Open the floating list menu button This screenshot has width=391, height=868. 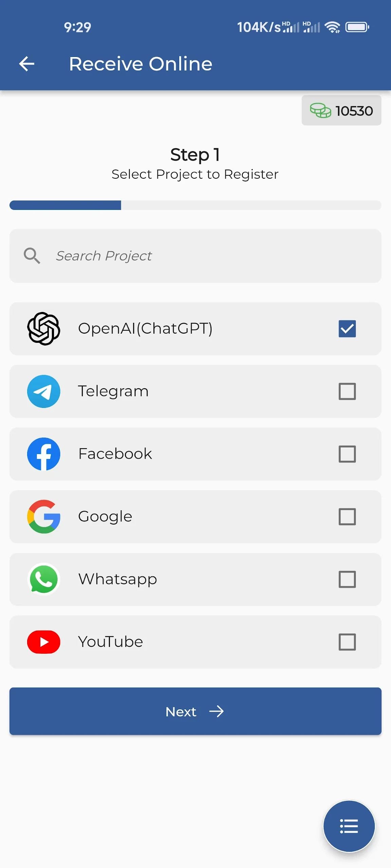pos(349,826)
